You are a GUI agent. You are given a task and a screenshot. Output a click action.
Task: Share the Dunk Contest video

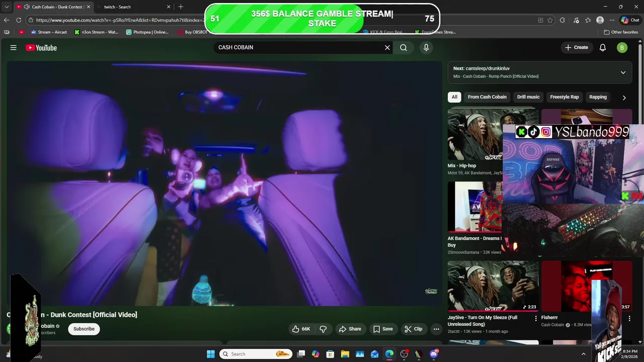[x=350, y=329]
